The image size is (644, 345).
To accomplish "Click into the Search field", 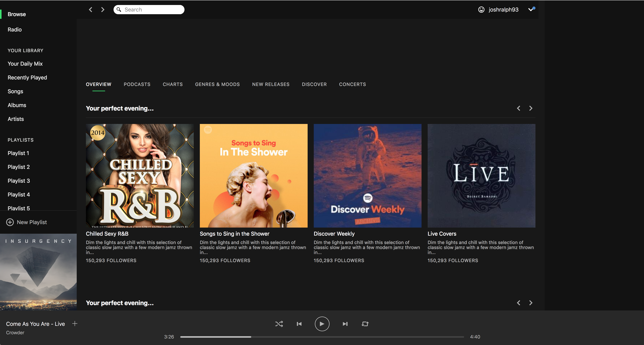I will [152, 10].
